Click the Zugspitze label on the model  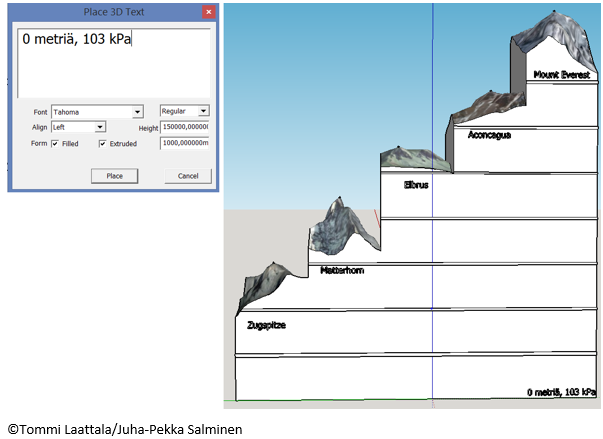266,325
